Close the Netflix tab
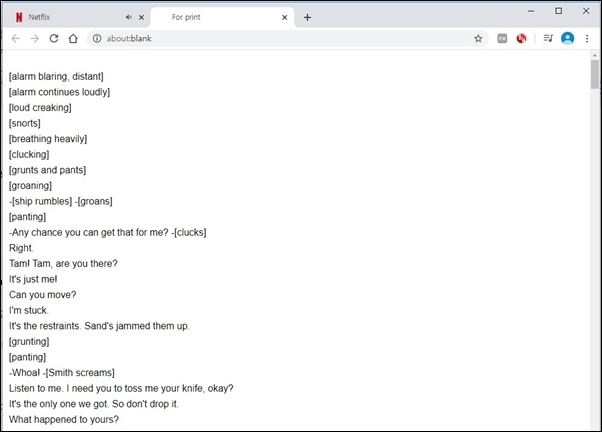 click(x=141, y=17)
